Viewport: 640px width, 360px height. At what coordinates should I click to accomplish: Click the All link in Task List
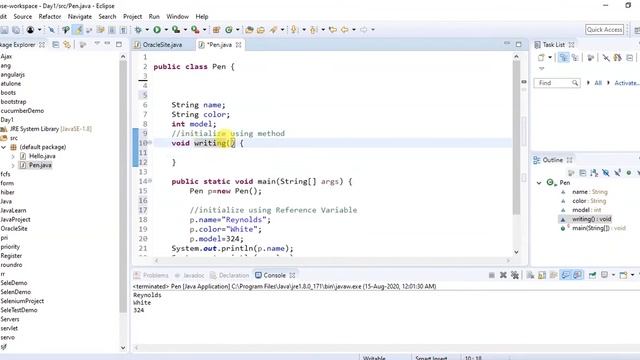tap(598, 83)
